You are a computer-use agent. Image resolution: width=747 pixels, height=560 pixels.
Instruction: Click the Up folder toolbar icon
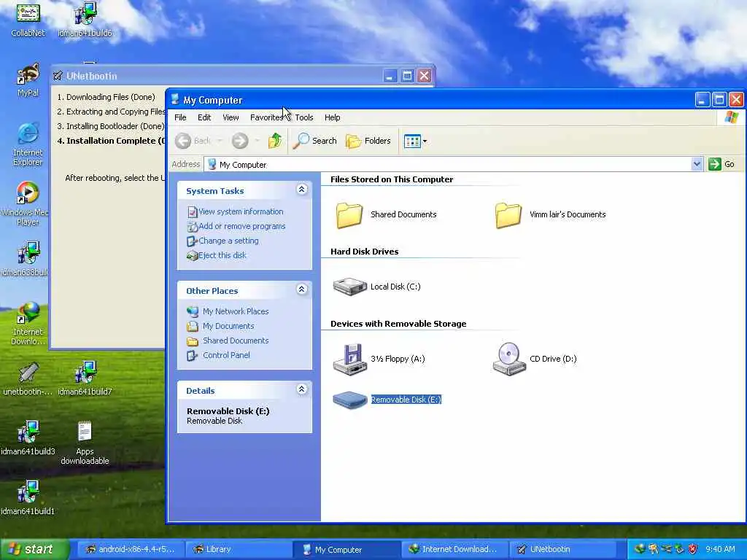point(275,141)
